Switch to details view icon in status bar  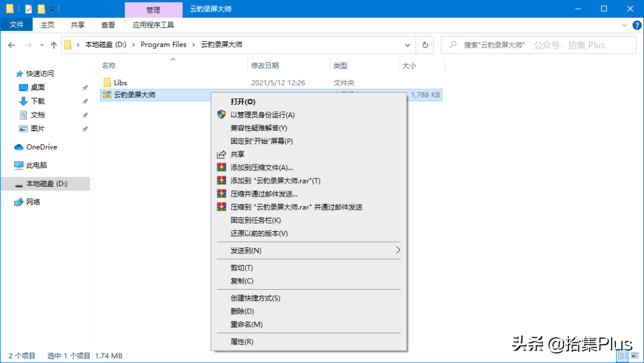(x=623, y=356)
